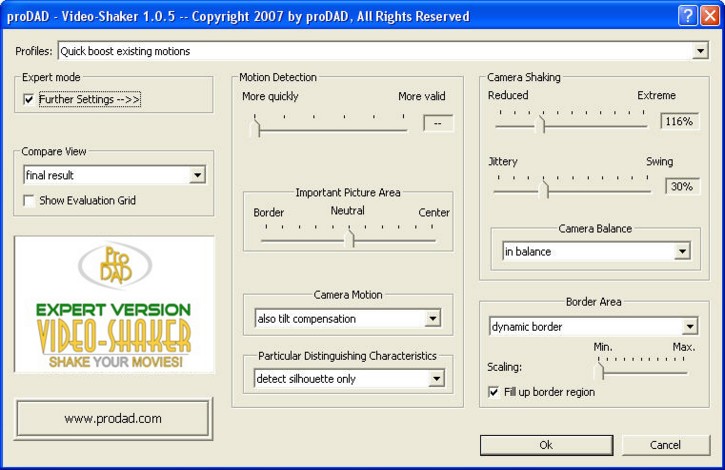725x470 pixels.
Task: Close the Video-Shaker dialog window
Action: click(x=710, y=16)
